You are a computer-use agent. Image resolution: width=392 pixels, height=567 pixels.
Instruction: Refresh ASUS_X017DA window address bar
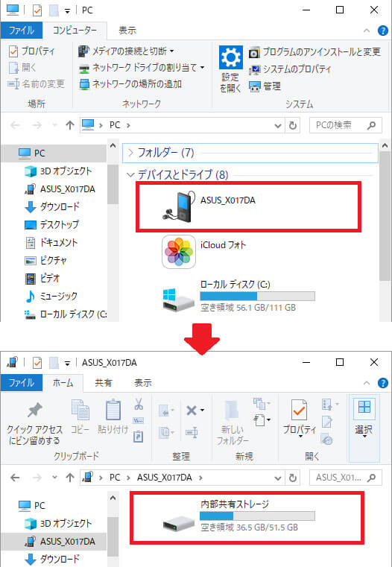293,478
